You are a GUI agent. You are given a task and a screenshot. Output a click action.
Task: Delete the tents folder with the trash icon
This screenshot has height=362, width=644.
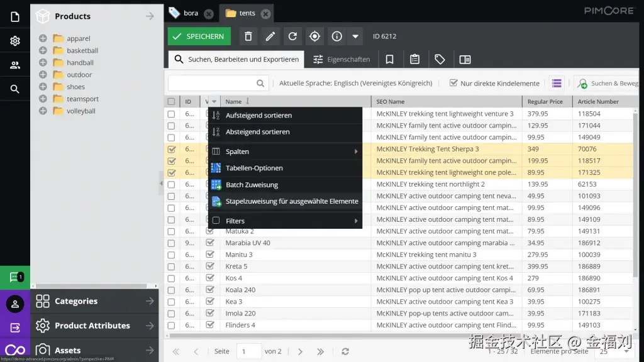(x=248, y=36)
